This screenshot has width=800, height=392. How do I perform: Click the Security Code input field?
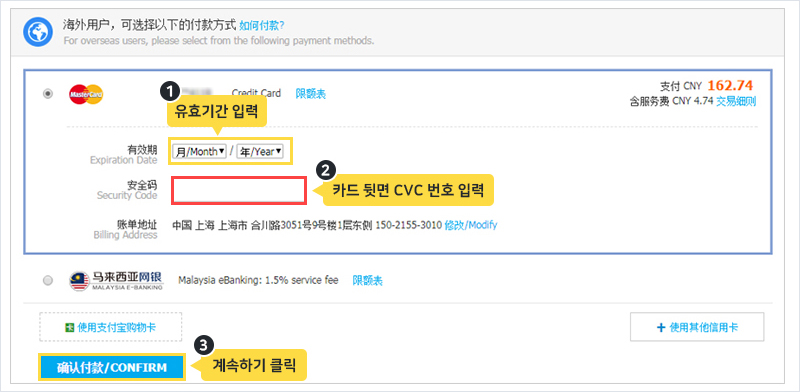click(x=239, y=190)
